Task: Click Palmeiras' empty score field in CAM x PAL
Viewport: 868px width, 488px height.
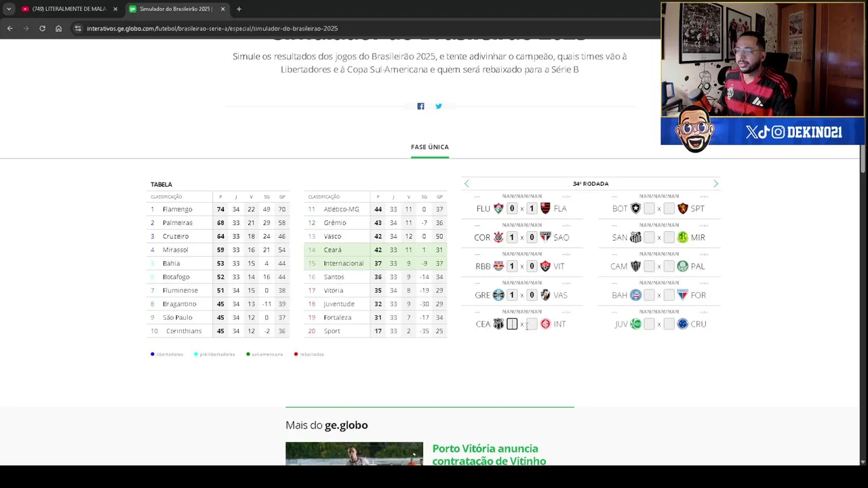Action: (669, 266)
